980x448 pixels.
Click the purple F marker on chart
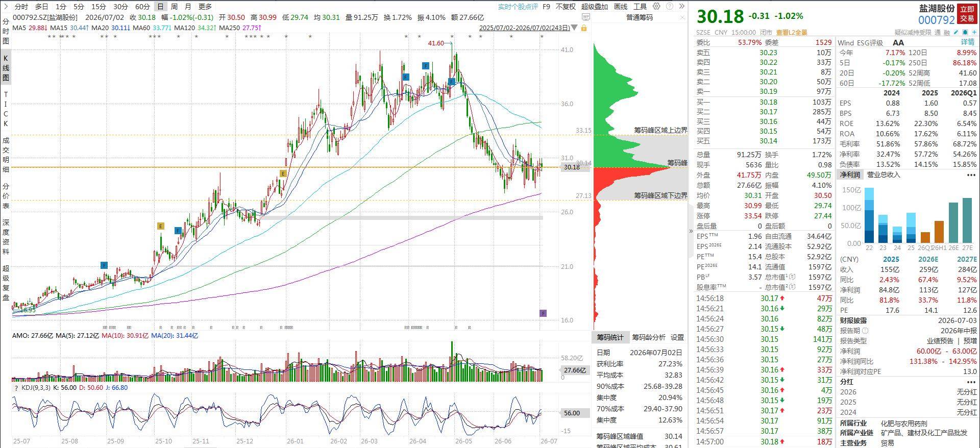(543, 313)
